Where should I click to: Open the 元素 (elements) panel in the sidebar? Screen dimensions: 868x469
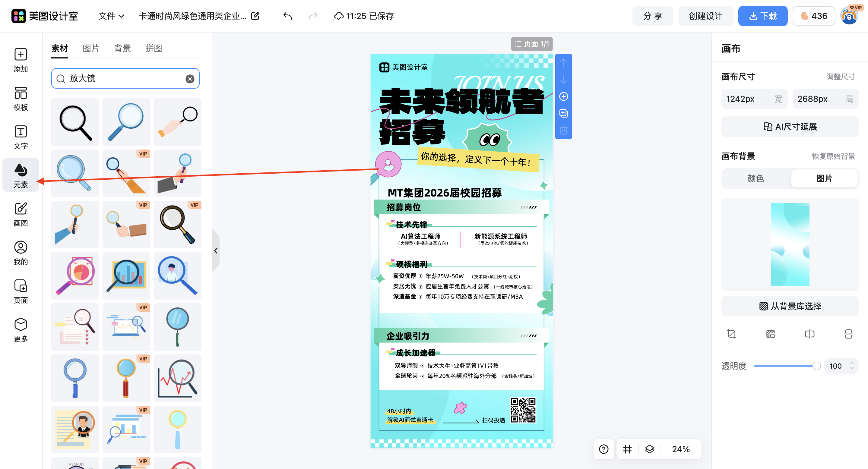point(21,175)
